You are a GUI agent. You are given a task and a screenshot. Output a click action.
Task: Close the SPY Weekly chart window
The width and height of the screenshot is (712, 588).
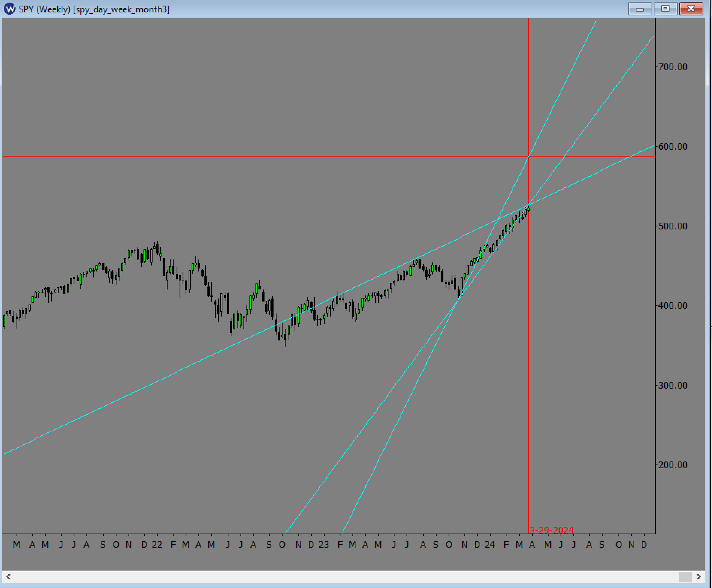pyautogui.click(x=691, y=9)
